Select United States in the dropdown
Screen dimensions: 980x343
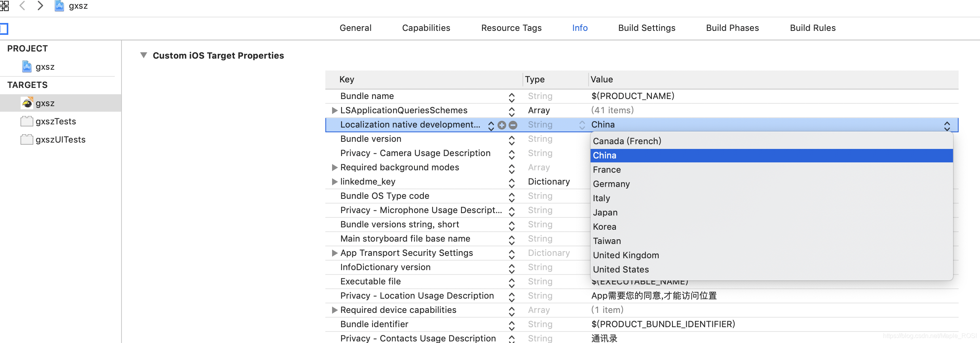(621, 269)
